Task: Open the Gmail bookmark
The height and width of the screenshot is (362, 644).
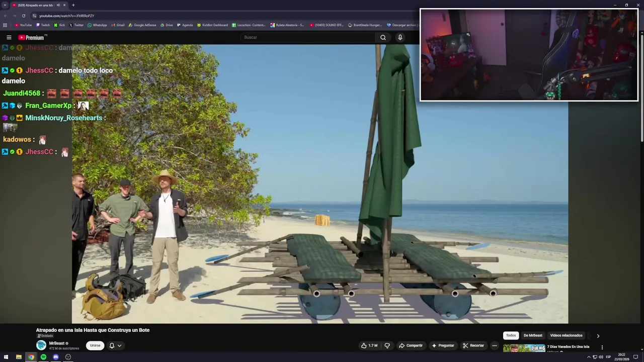Action: click(118, 25)
